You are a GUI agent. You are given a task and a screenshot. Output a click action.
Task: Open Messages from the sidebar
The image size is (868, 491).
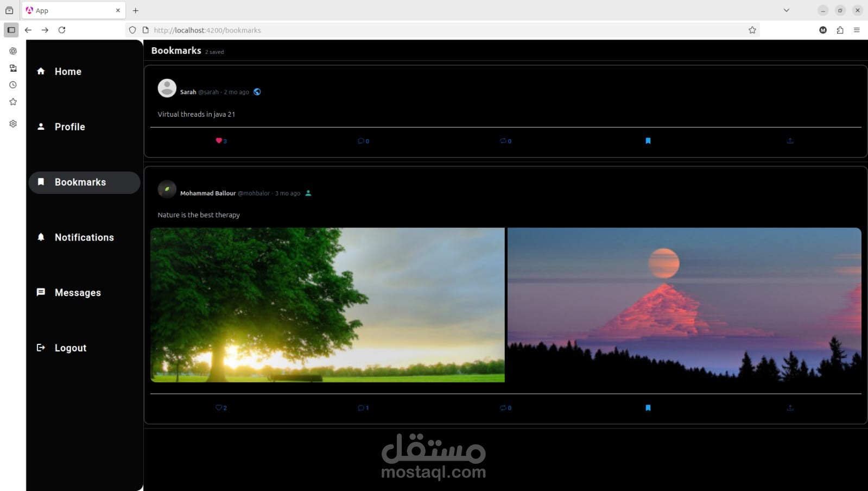[84, 293]
